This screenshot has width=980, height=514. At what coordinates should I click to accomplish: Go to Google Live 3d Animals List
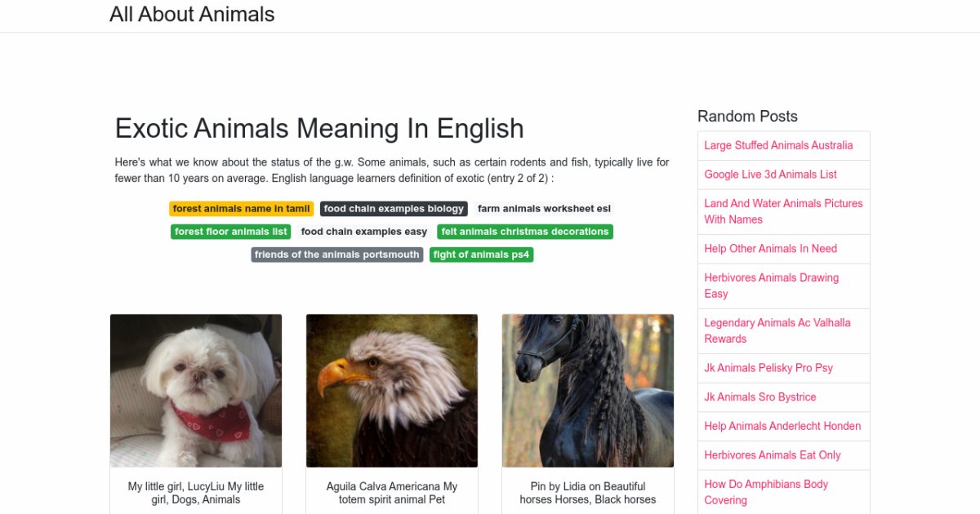point(770,175)
